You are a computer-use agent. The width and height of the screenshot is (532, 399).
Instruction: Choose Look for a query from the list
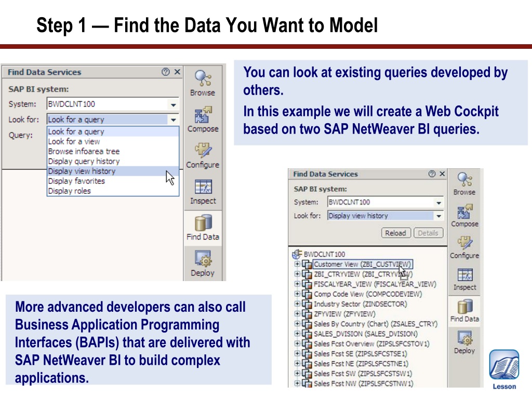(x=113, y=131)
